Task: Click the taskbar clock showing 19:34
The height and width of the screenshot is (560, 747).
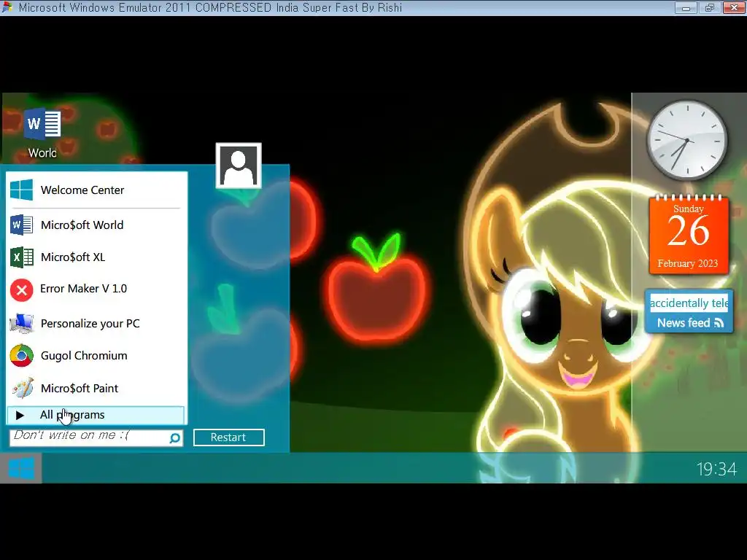Action: coord(716,469)
